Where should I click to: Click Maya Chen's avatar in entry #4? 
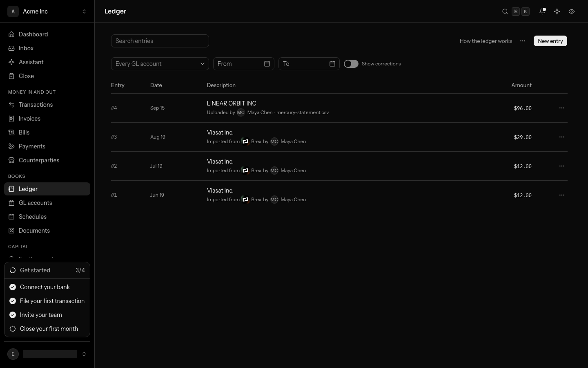tap(241, 112)
